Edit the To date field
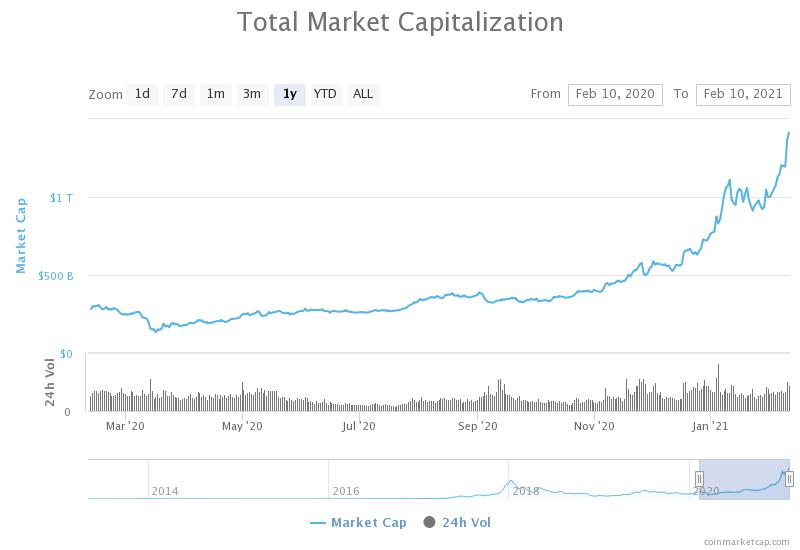Viewport: 800px width, 550px height. coord(742,94)
